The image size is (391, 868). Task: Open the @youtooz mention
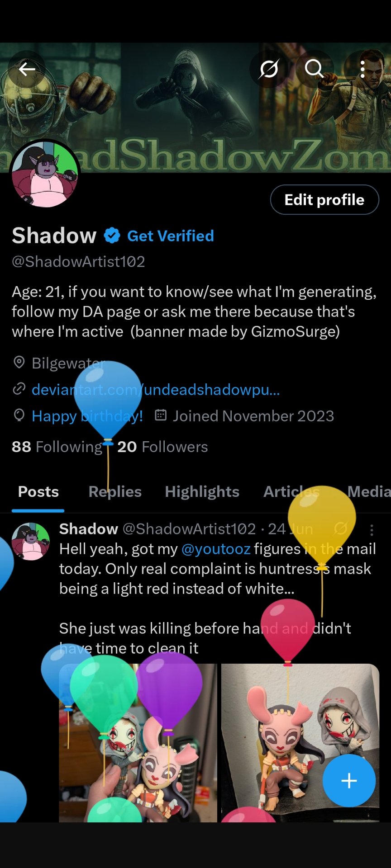click(216, 549)
